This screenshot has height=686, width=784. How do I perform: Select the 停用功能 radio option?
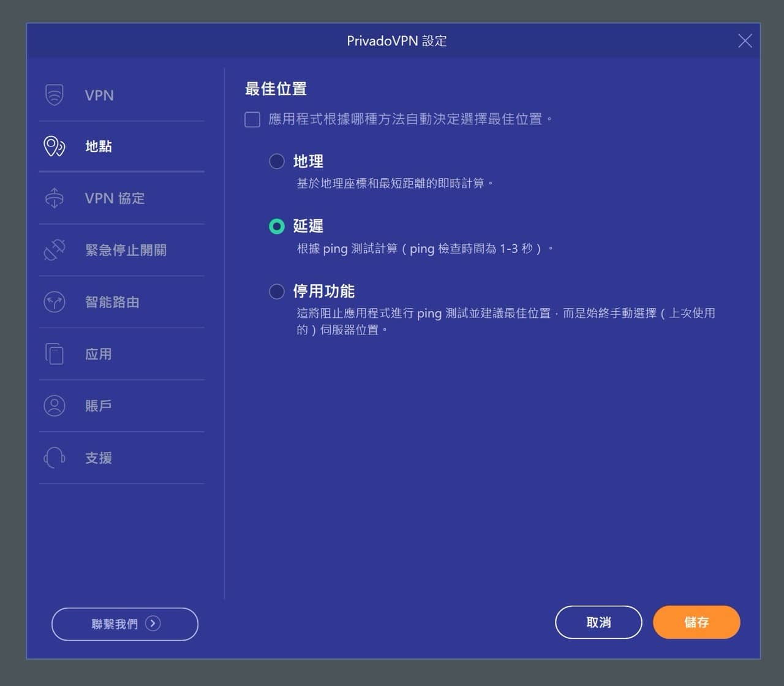(x=277, y=292)
